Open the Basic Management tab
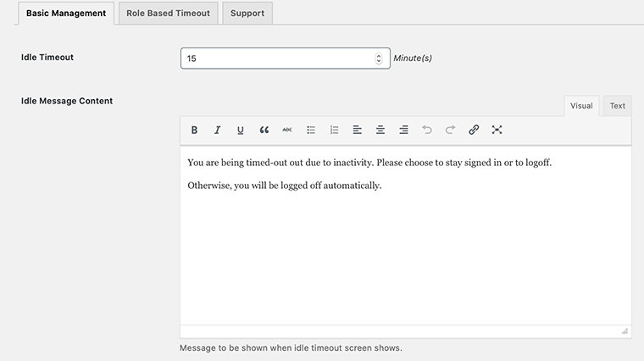644x361 pixels. (66, 14)
